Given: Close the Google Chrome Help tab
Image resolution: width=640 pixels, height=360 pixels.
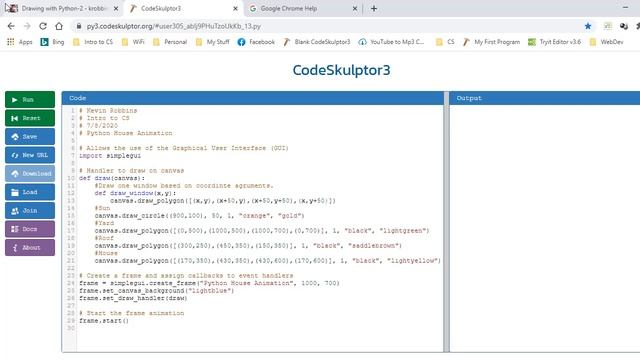Looking at the screenshot, I should (355, 8).
